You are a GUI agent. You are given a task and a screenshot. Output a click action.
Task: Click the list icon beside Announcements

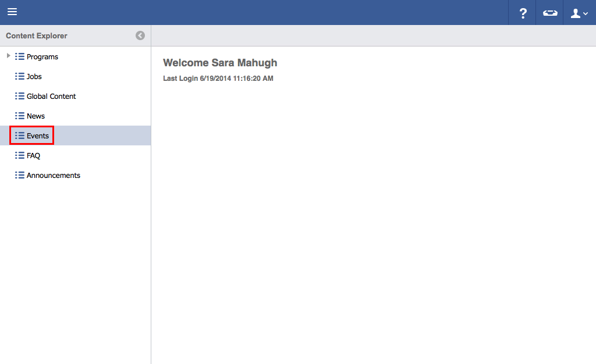coord(20,176)
